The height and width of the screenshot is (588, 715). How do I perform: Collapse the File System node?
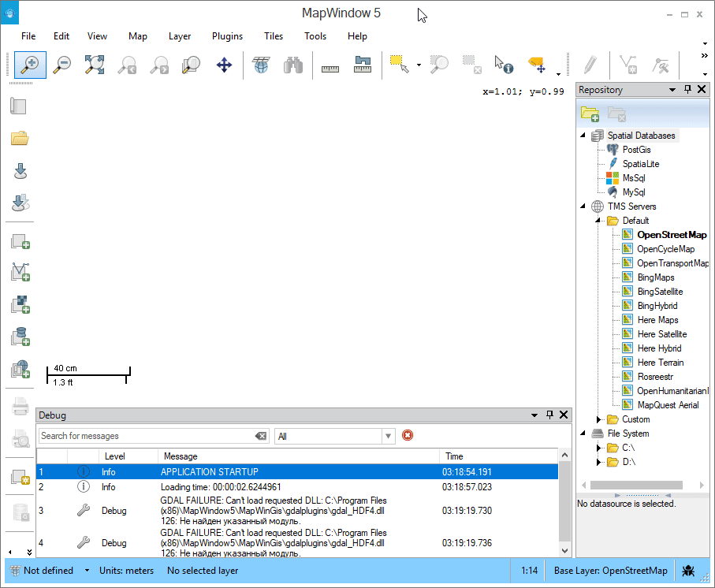coord(583,434)
